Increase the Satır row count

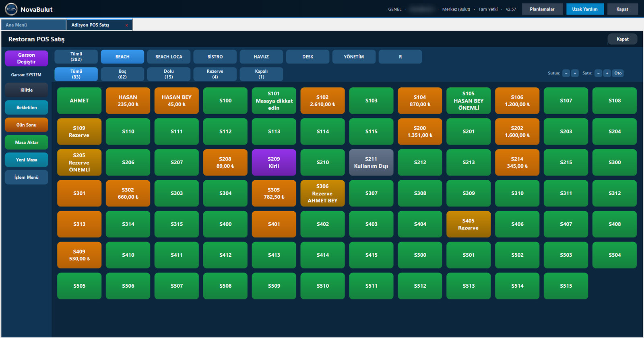click(607, 73)
